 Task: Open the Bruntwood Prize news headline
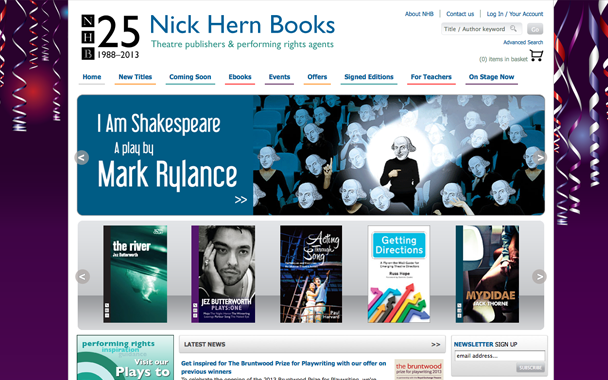tap(283, 367)
